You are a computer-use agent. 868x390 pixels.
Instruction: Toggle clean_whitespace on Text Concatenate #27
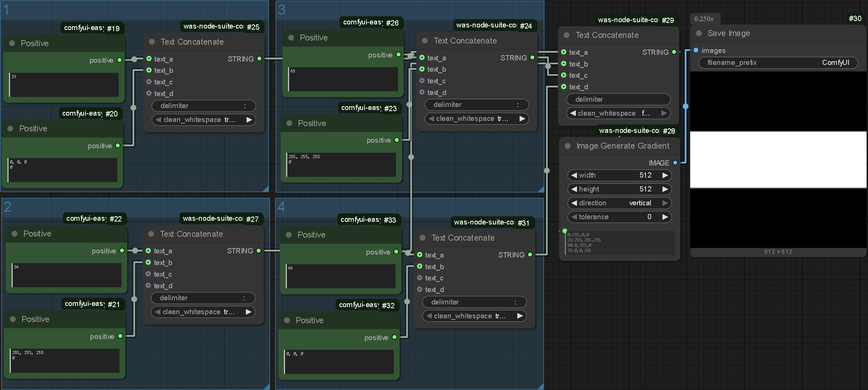(203, 312)
